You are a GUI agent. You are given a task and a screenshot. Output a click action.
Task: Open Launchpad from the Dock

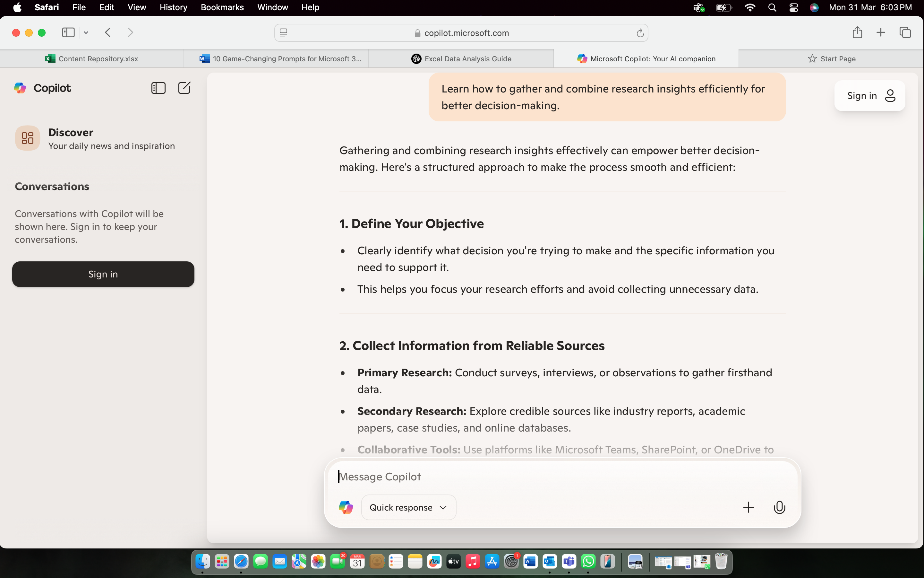(x=222, y=562)
